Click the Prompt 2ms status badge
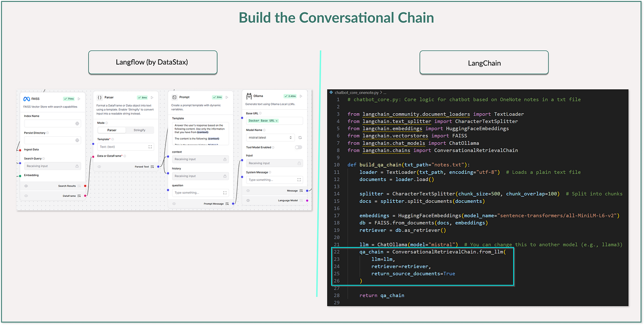This screenshot has width=644, height=325. (217, 97)
